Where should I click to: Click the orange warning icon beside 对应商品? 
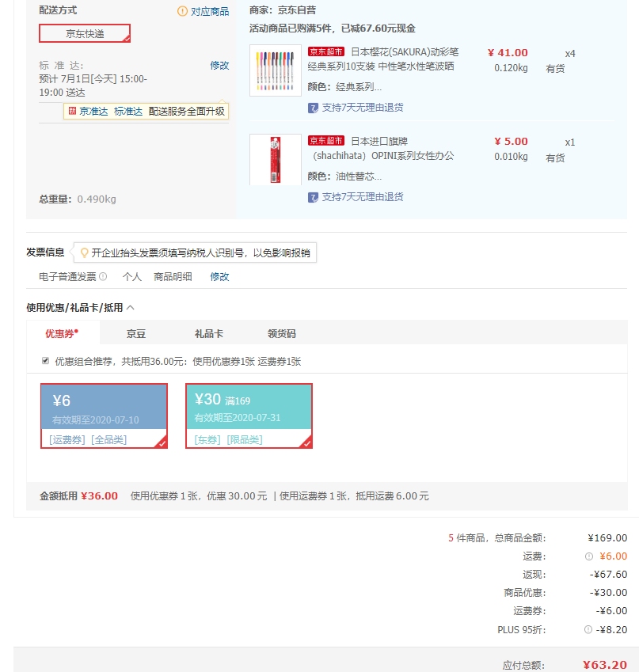(x=182, y=11)
